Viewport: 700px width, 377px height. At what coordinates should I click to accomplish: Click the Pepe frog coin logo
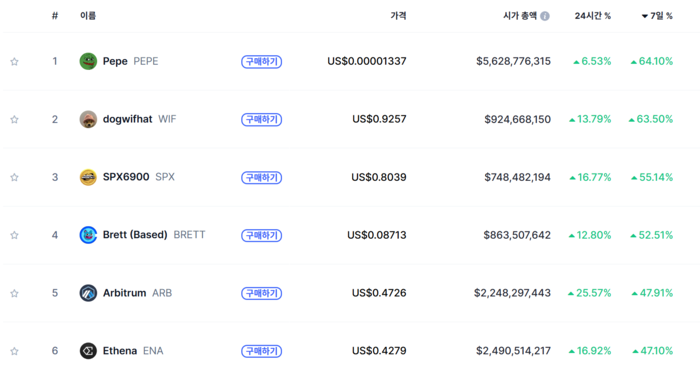click(x=88, y=61)
